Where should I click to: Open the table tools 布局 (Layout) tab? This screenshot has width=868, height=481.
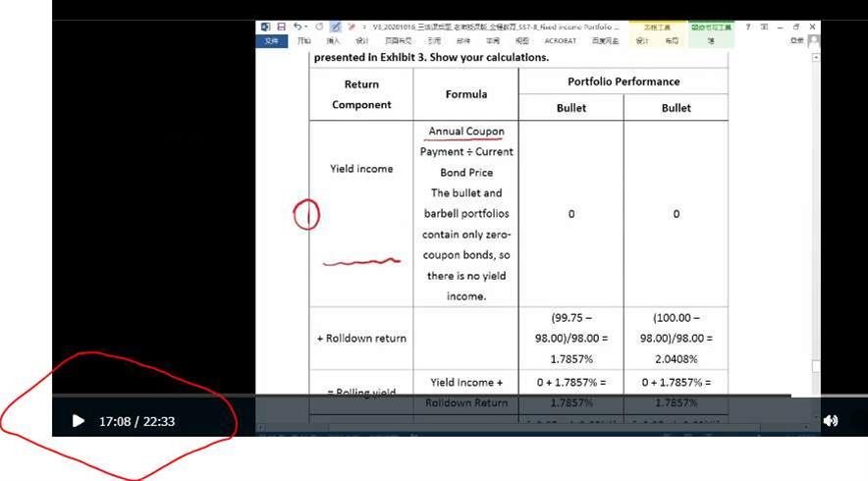coord(671,41)
